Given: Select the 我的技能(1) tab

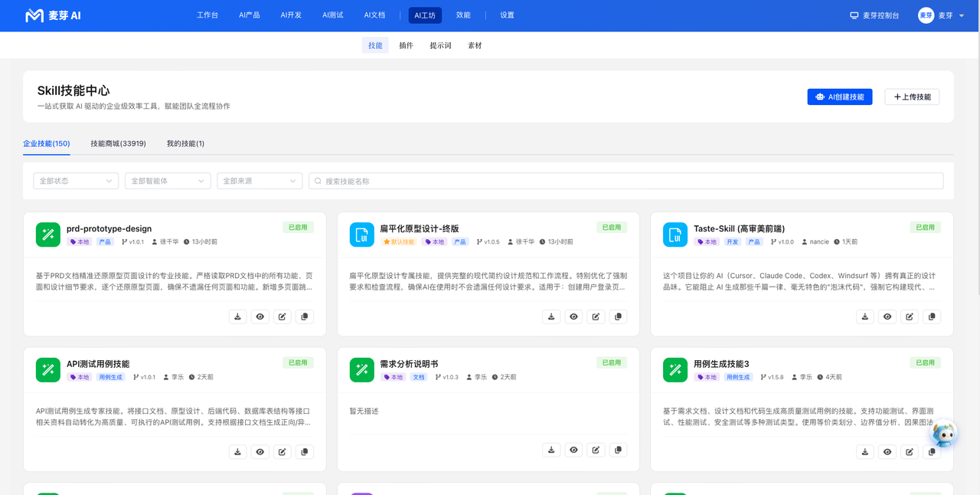Looking at the screenshot, I should click(x=185, y=143).
